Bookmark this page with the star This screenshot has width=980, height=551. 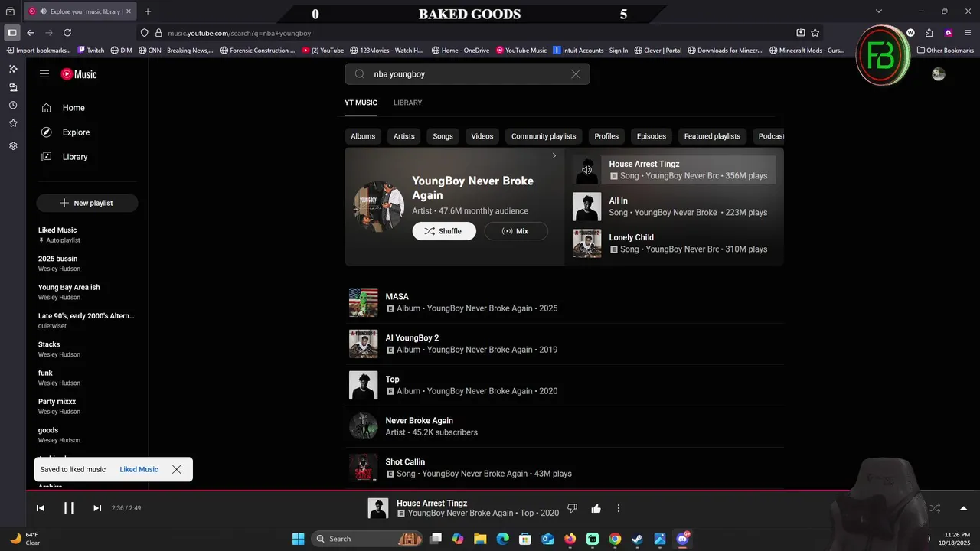(x=815, y=33)
